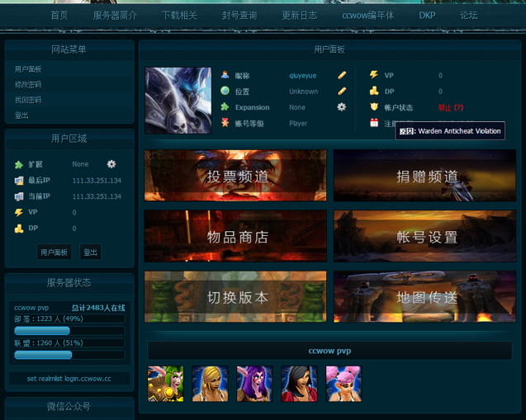The height and width of the screenshot is (420, 526).
Task: Click the nickname person icon
Action: coord(225,75)
